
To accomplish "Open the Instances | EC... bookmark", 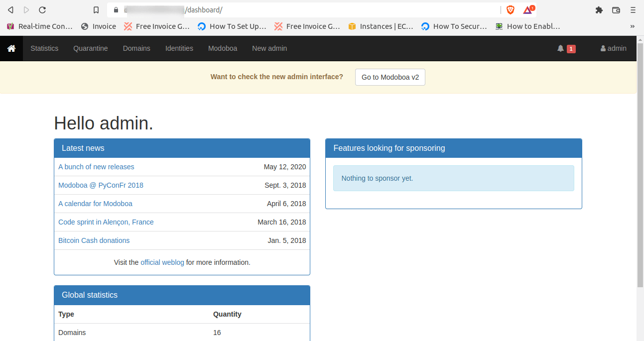I will (x=381, y=26).
